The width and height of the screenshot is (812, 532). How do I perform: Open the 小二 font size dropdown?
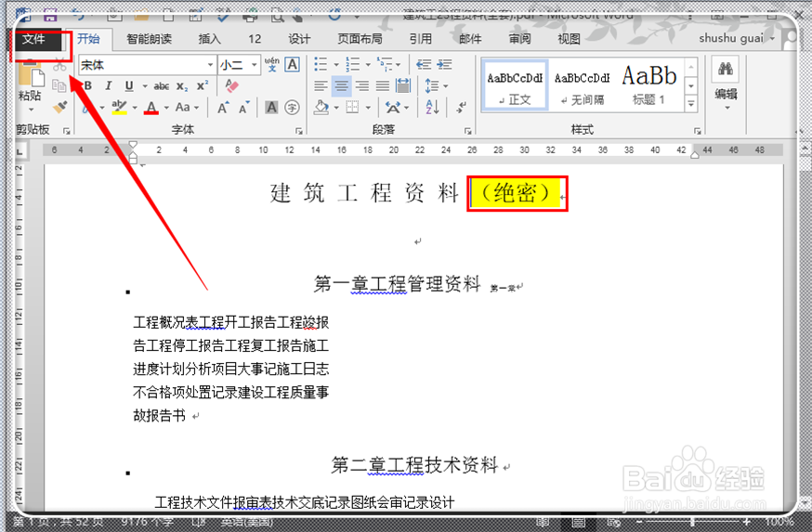pyautogui.click(x=255, y=65)
